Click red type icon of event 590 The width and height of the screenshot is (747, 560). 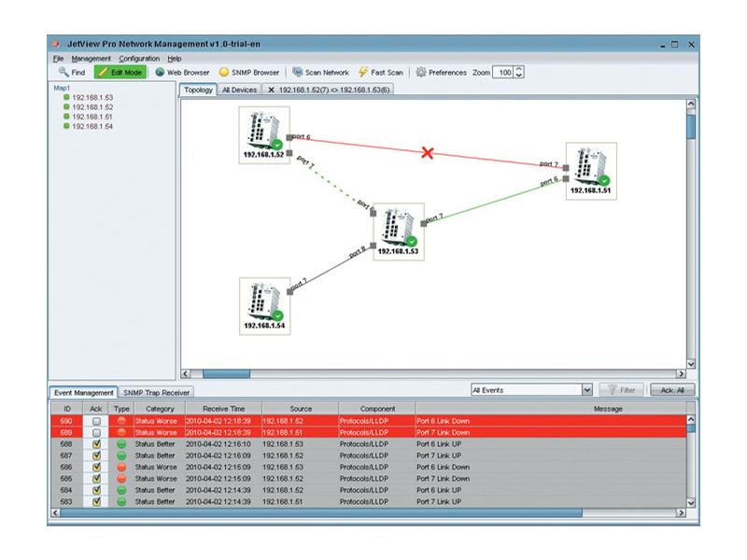pyautogui.click(x=121, y=421)
